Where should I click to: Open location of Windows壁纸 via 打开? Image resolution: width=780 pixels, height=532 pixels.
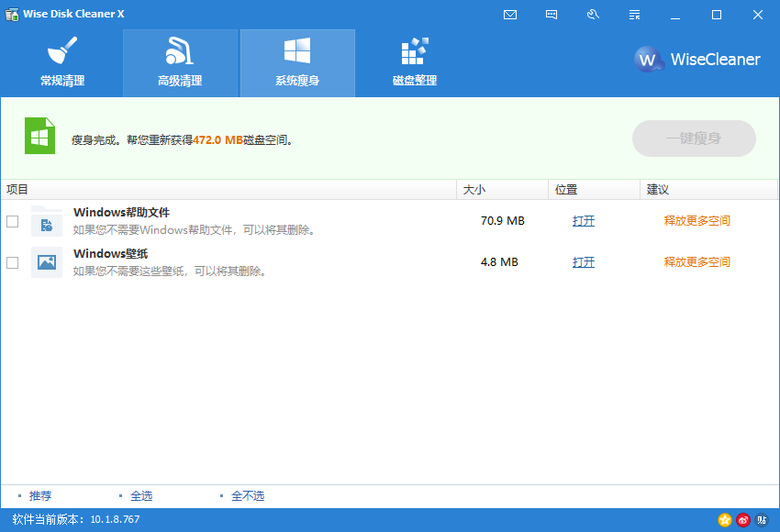(584, 262)
